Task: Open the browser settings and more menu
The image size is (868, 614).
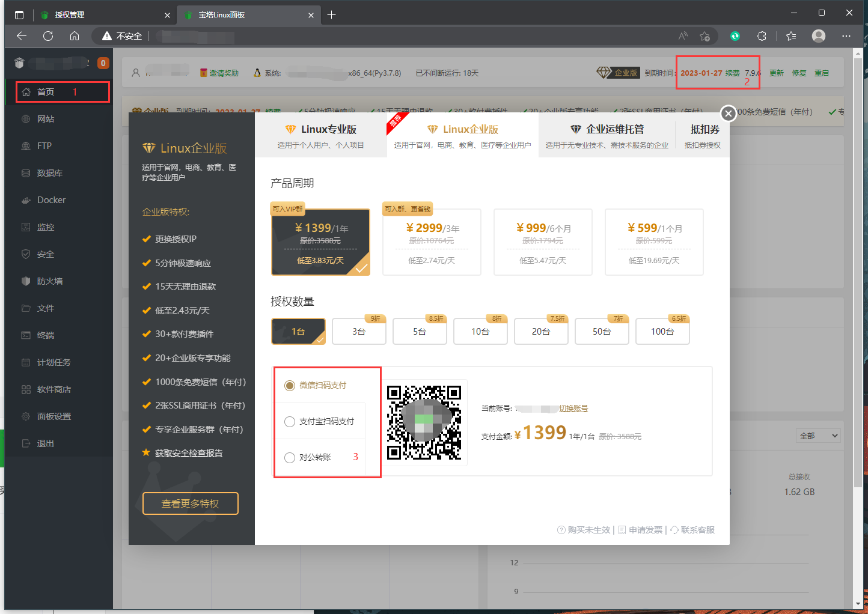Action: [x=846, y=36]
